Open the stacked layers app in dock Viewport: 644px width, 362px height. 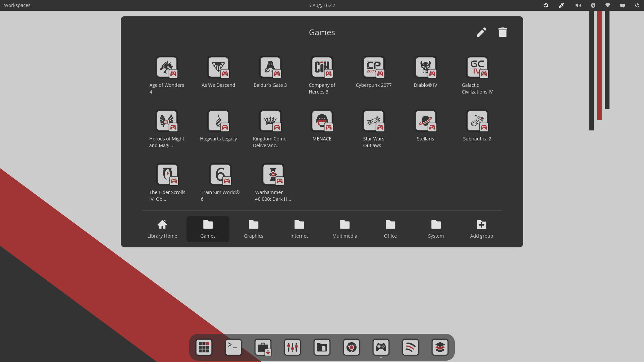[x=440, y=347]
